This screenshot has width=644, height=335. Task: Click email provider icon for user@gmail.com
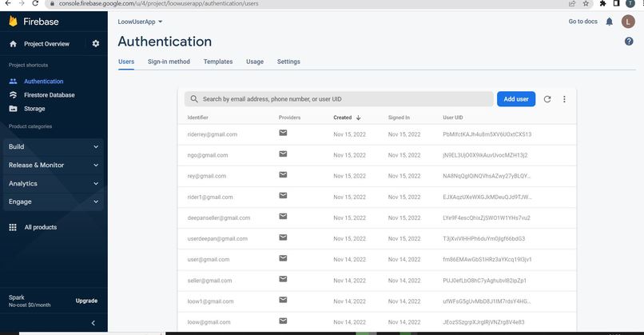[283, 258]
